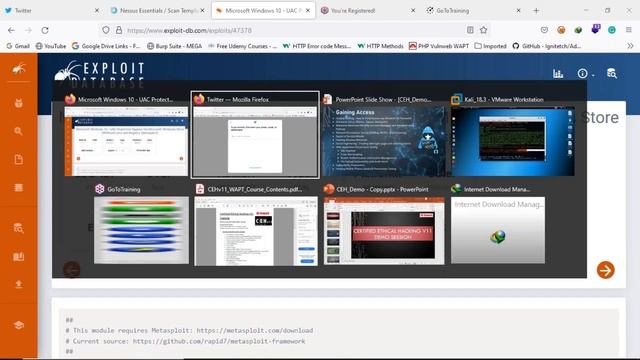Open the header search database icon
This screenshot has height=360, width=640.
click(611, 73)
